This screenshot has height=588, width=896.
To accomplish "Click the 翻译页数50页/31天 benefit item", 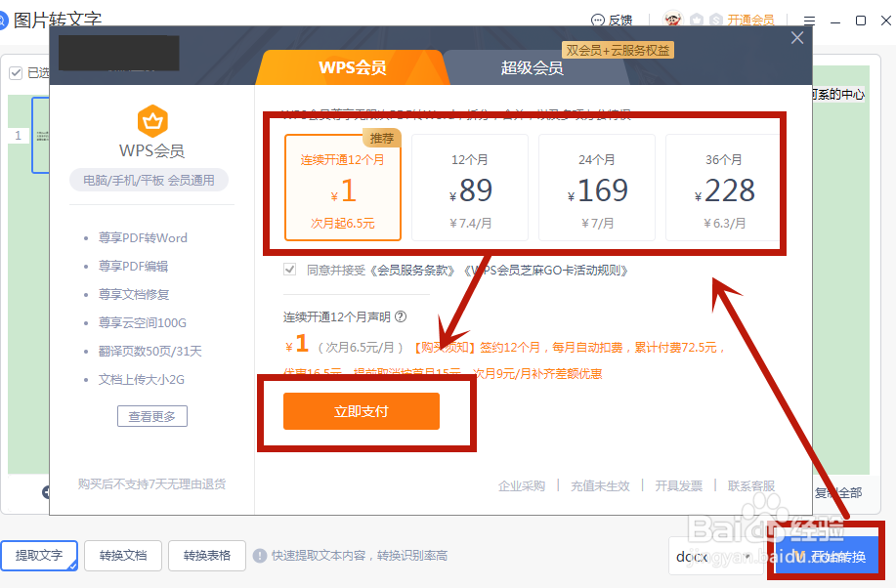I will point(150,351).
